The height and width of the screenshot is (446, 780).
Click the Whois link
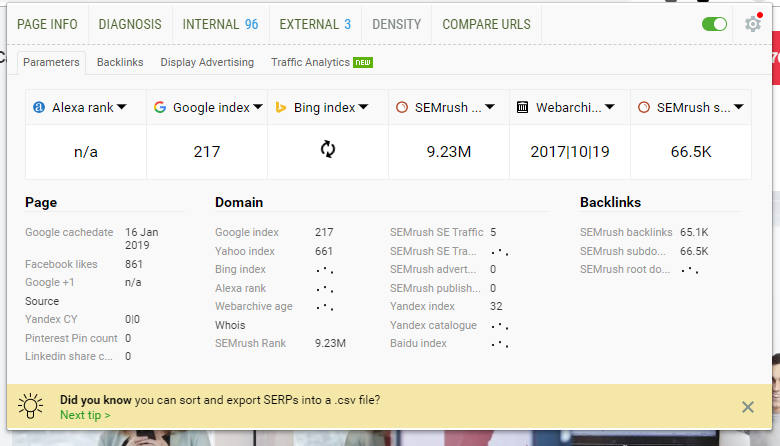coord(230,325)
